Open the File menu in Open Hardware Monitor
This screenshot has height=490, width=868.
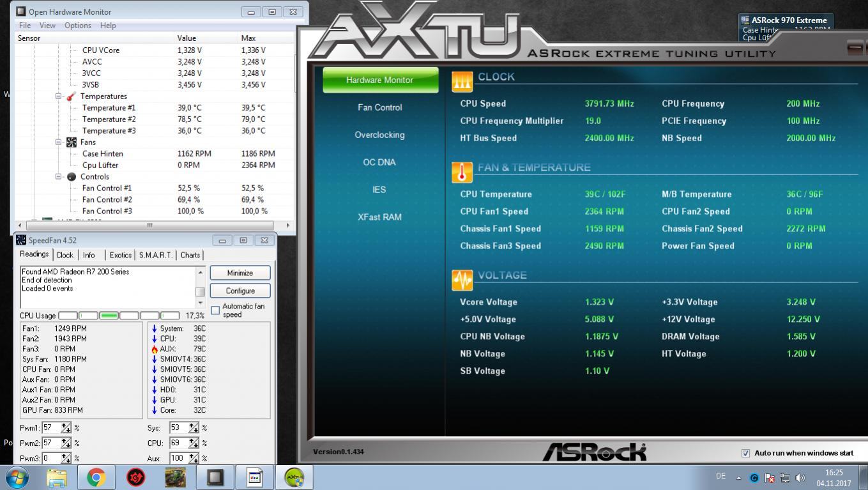click(25, 26)
